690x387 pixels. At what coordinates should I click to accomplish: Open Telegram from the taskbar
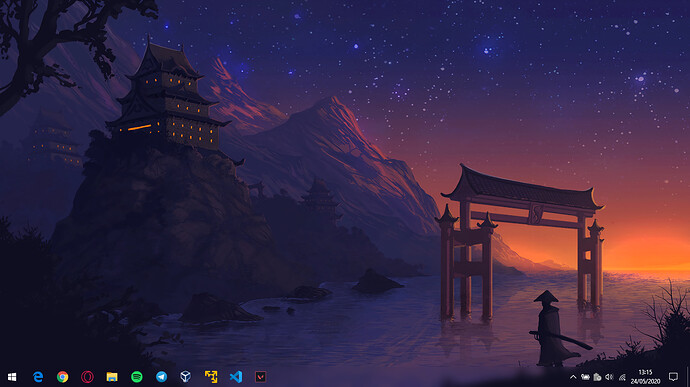tap(161, 377)
